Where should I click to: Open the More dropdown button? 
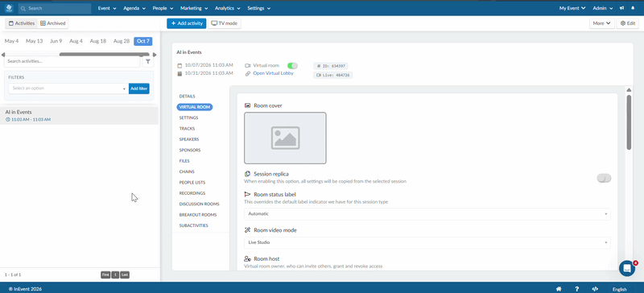coord(601,23)
